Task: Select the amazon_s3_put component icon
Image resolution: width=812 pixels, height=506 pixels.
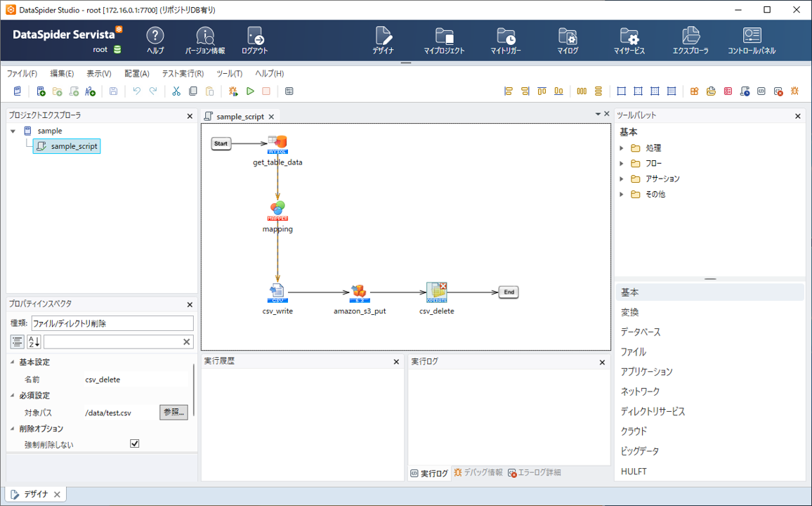Action: (360, 293)
